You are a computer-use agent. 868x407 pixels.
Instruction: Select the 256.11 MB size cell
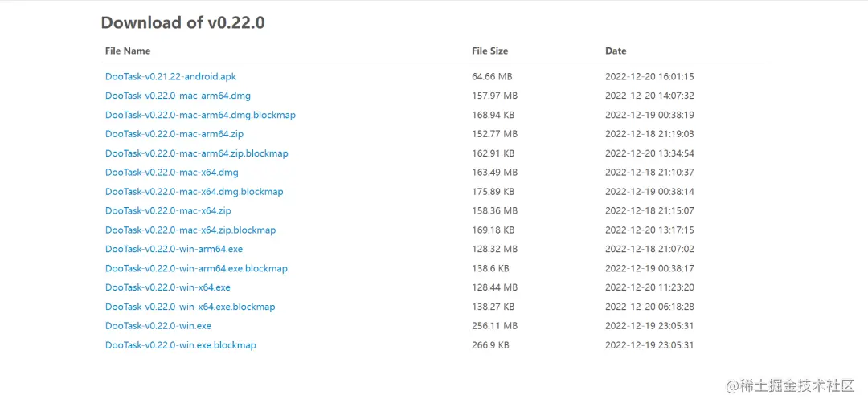pyautogui.click(x=494, y=326)
